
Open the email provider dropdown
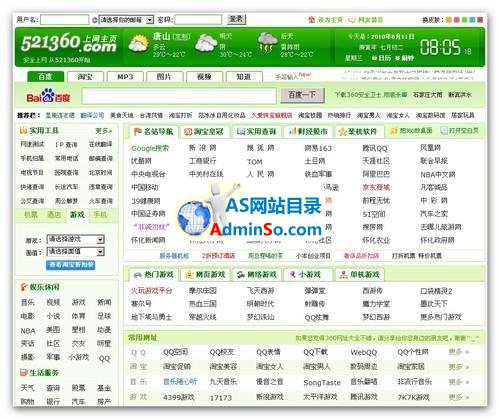pyautogui.click(x=126, y=20)
